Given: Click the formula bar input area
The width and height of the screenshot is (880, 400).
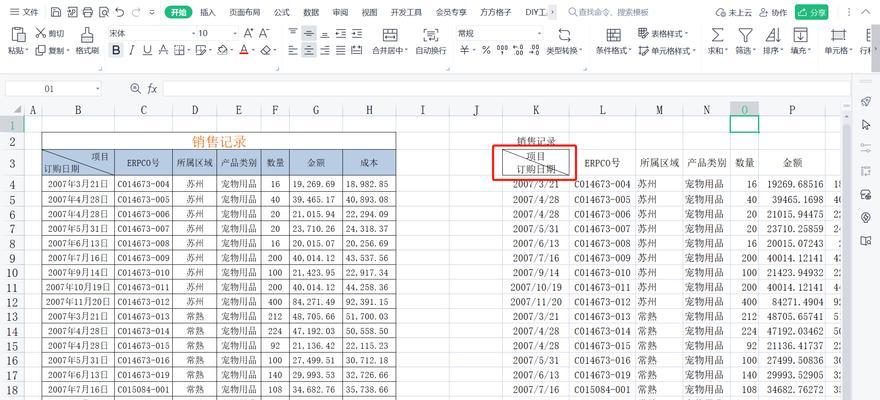Looking at the screenshot, I should click(x=507, y=89).
